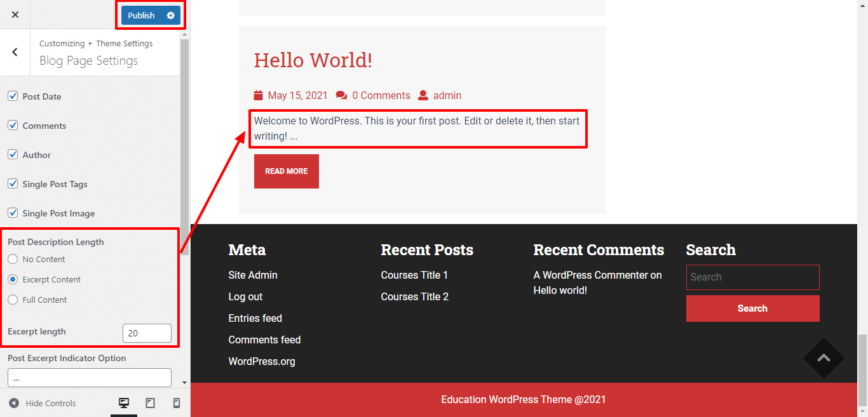Switch to mobile preview icon
This screenshot has width=868, height=417.
[x=177, y=403]
